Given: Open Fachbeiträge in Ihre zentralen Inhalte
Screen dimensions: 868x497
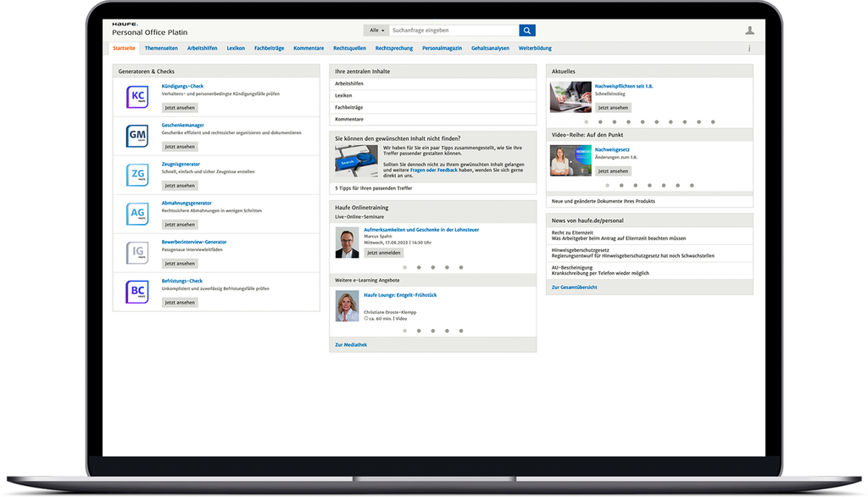Looking at the screenshot, I should coord(433,108).
